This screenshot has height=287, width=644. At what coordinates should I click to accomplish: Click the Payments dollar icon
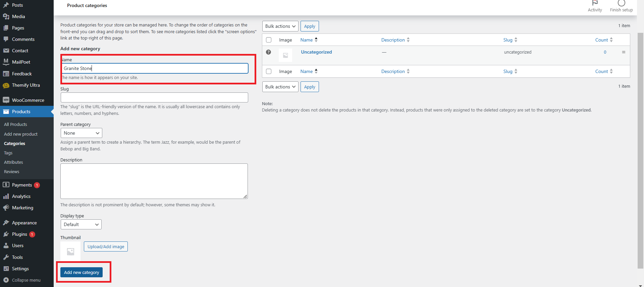click(6, 185)
